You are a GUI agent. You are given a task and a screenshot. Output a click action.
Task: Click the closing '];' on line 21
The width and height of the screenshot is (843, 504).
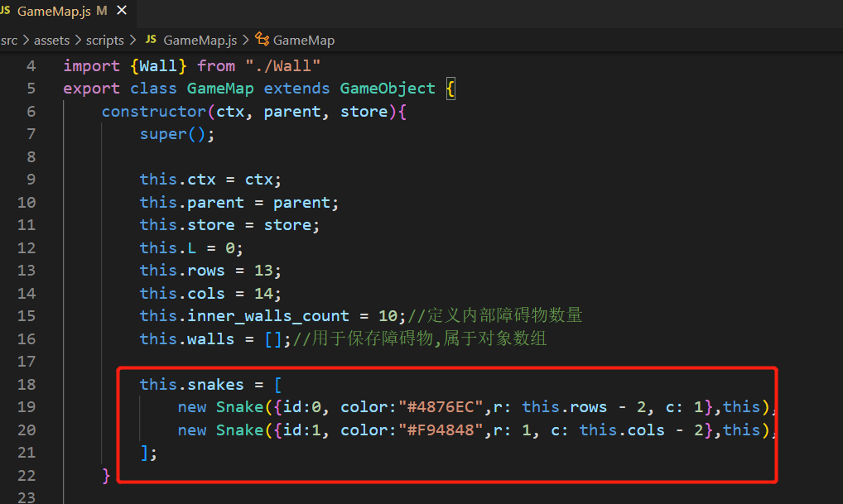point(148,453)
